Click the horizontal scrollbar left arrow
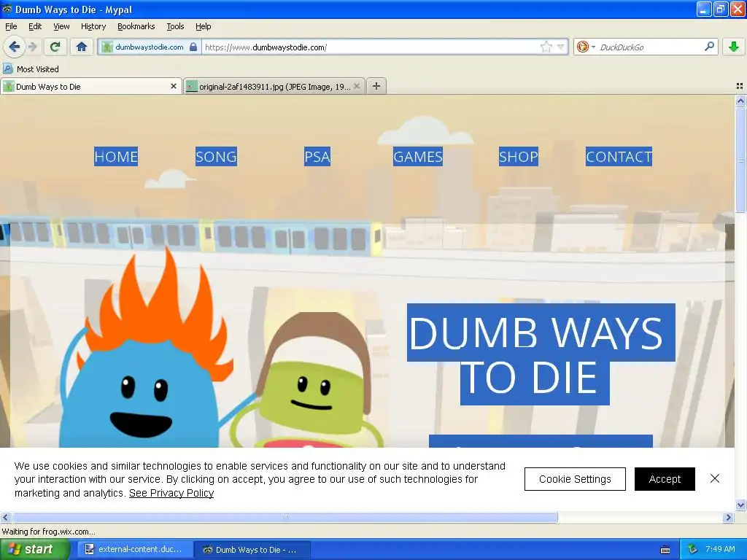The width and height of the screenshot is (747, 560). (5, 517)
